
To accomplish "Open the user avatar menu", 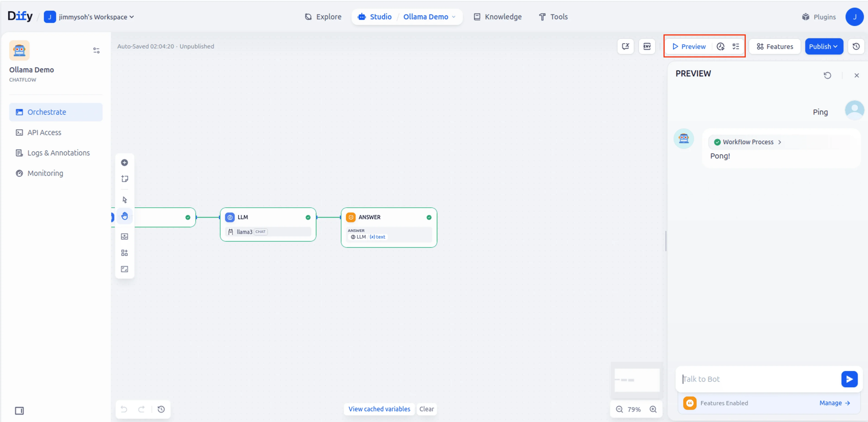I will pos(854,17).
